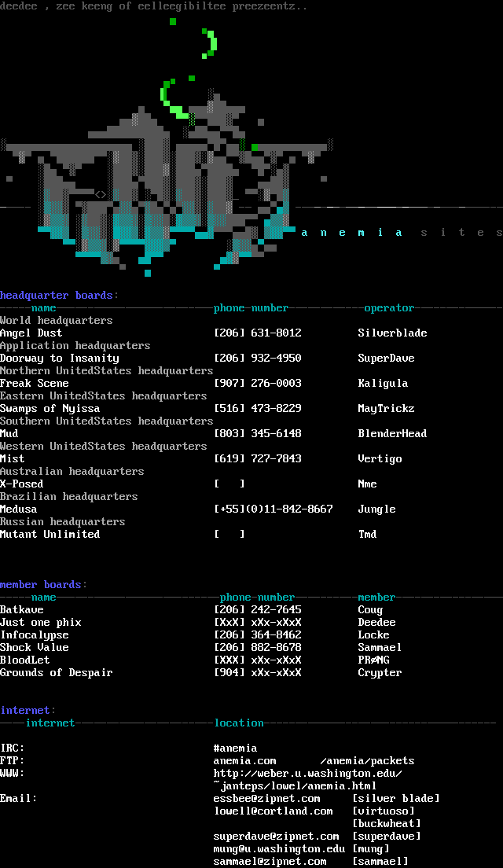The width and height of the screenshot is (503, 868).
Task: Click the 'headquarter boards:' section heading
Action: (59, 296)
